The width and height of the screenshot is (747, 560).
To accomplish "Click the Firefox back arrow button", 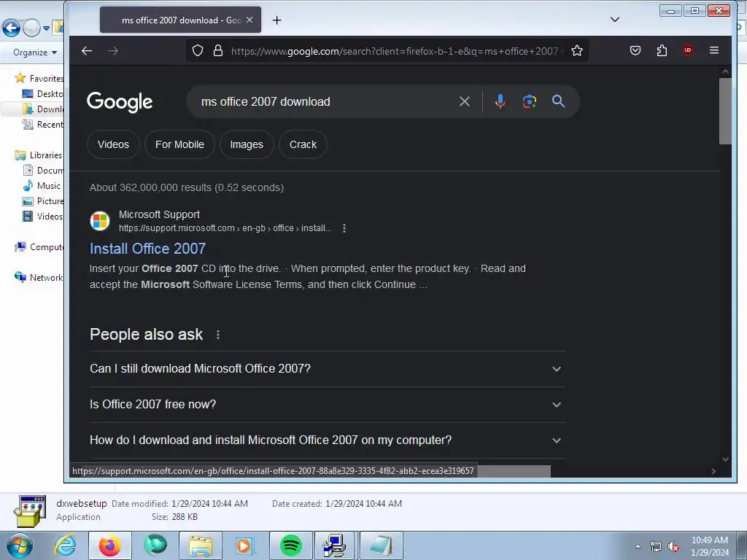I will [x=87, y=51].
